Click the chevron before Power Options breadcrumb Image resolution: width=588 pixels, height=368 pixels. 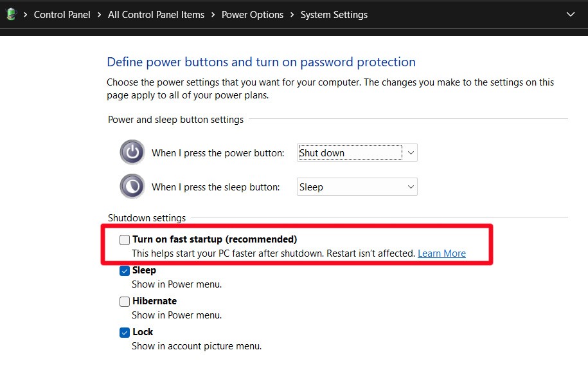pyautogui.click(x=213, y=15)
